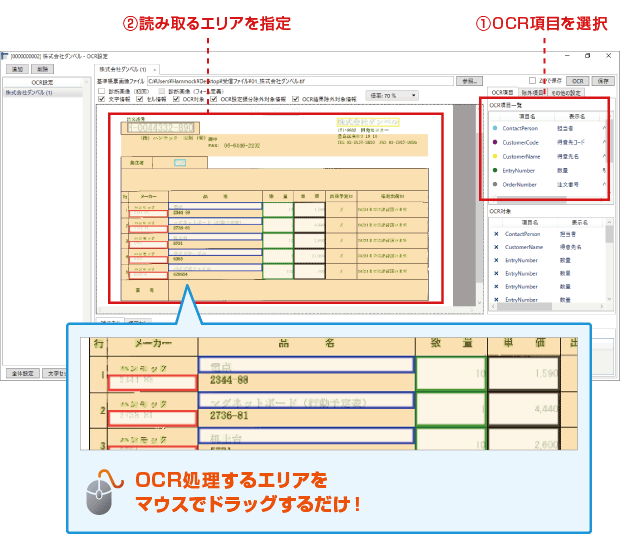The image size is (620, 550).
Task: Switch to the OCR項目 tab
Action: pyautogui.click(x=502, y=92)
